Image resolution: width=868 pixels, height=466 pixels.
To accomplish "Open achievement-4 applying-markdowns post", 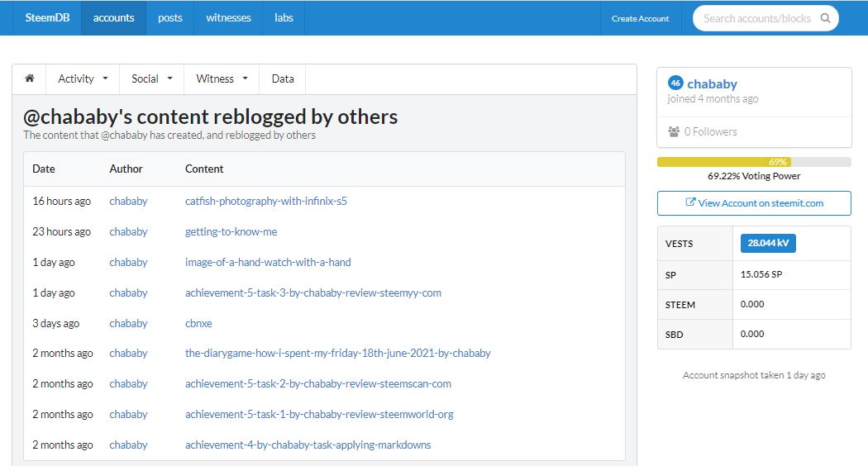I will [308, 445].
